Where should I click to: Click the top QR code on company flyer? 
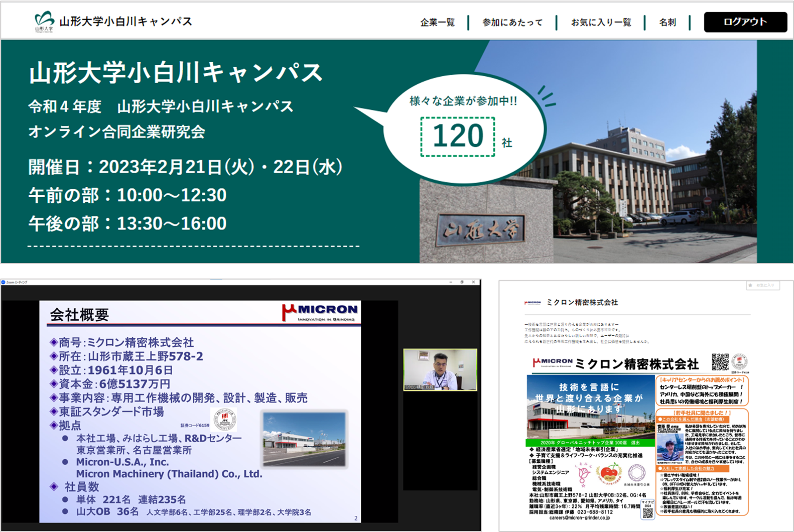[720, 362]
